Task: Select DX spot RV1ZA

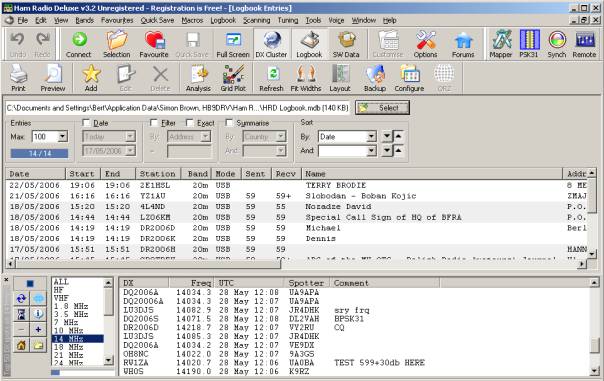Action: (354, 363)
